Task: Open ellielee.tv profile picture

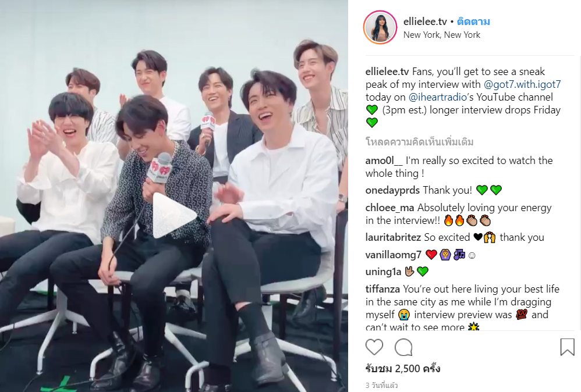Action: [x=380, y=27]
